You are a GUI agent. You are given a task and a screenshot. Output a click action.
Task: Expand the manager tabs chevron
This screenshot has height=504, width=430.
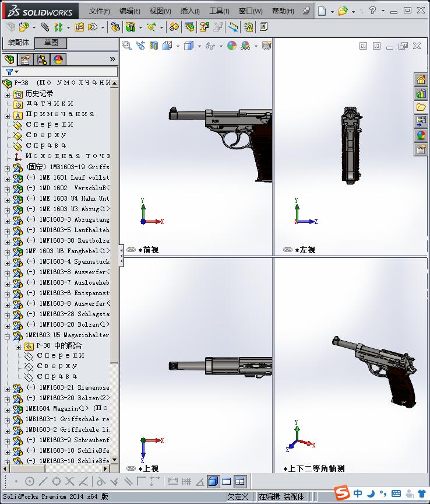coord(112,59)
